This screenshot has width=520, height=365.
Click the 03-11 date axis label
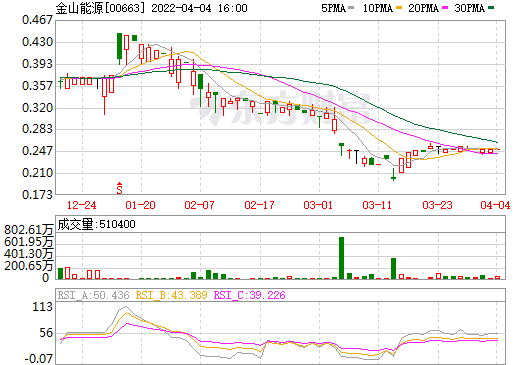[377, 205]
